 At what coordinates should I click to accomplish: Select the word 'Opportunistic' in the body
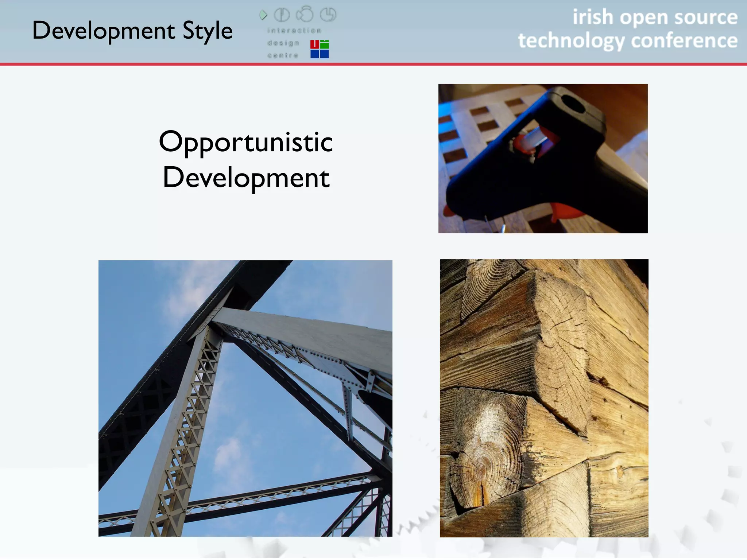246,143
